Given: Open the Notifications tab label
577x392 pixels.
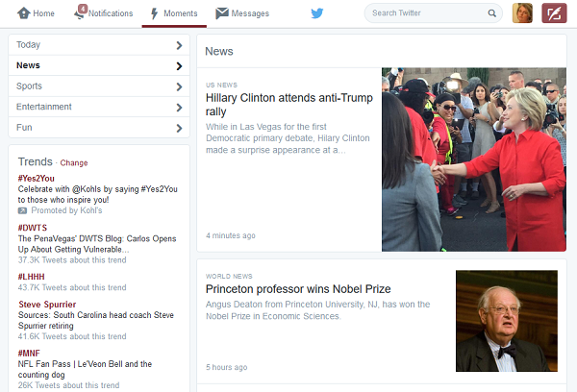Looking at the screenshot, I should coord(111,13).
